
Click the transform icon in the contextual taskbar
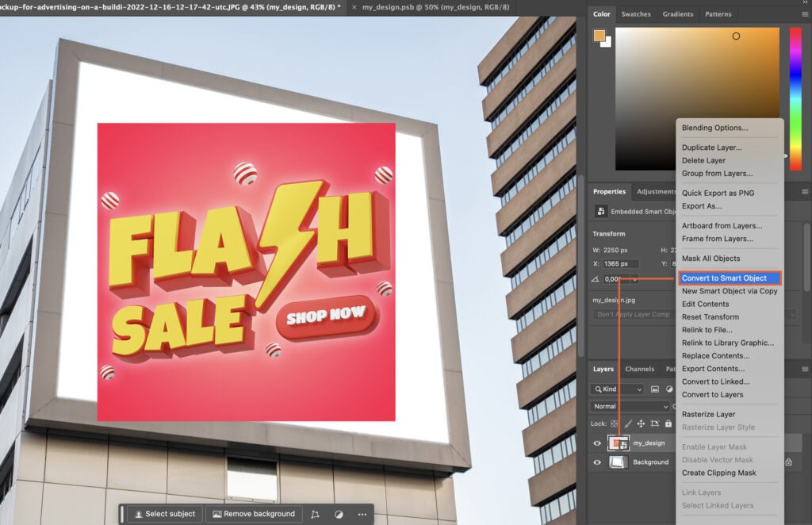click(315, 514)
